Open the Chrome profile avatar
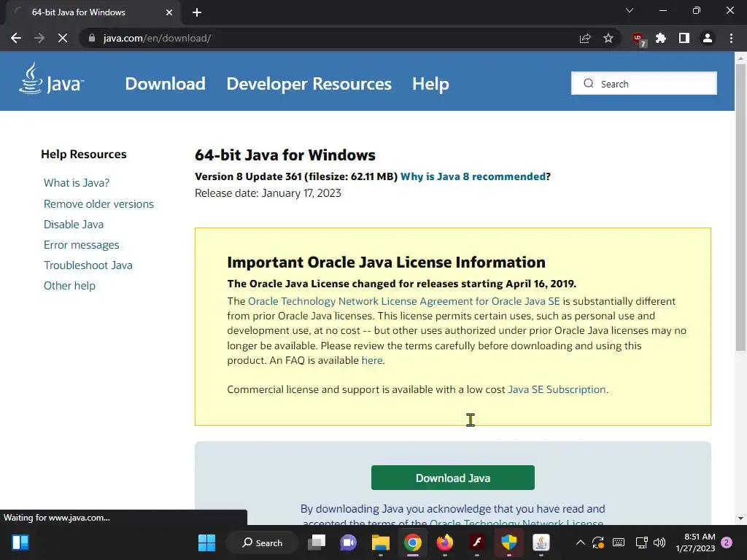The image size is (747, 560). [x=708, y=38]
